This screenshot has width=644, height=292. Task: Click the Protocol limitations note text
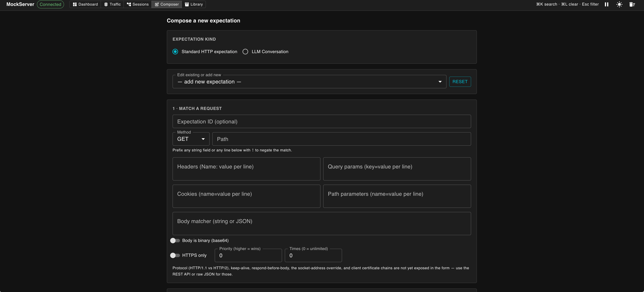click(321, 271)
